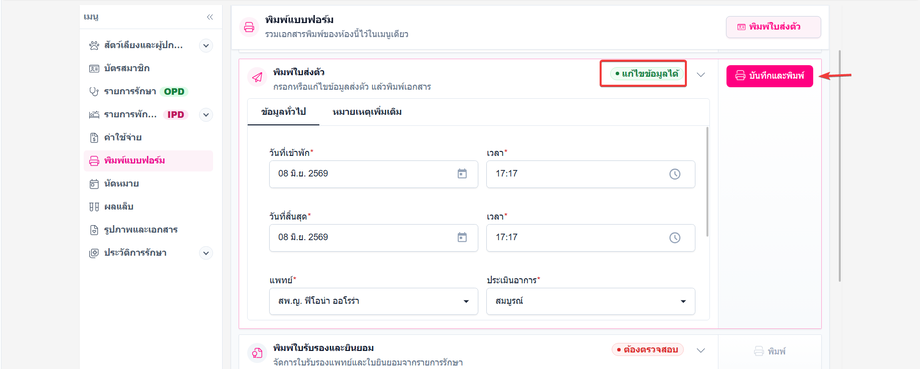Open calendar picker for วันที่สิ้นสุด
The width and height of the screenshot is (920, 369).
[462, 237]
